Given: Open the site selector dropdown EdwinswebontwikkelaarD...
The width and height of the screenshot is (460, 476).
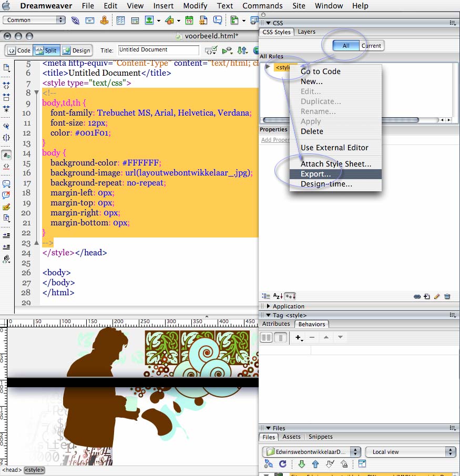Looking at the screenshot, I should [311, 452].
